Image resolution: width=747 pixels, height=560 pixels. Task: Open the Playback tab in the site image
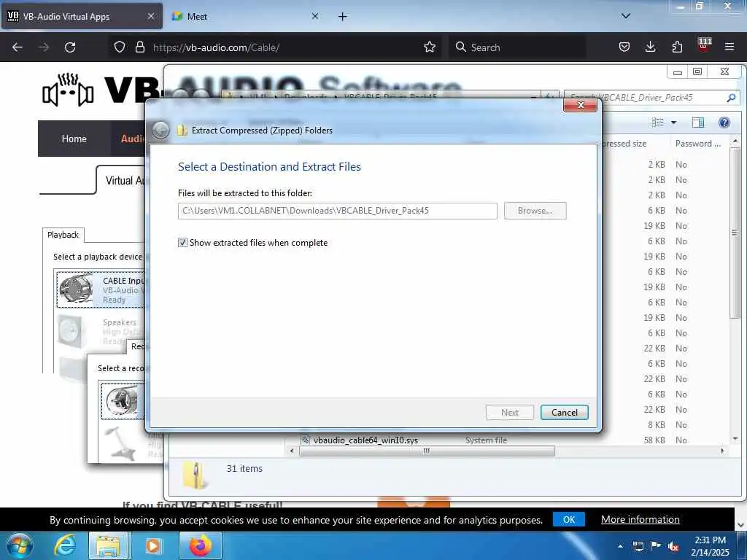coord(63,235)
